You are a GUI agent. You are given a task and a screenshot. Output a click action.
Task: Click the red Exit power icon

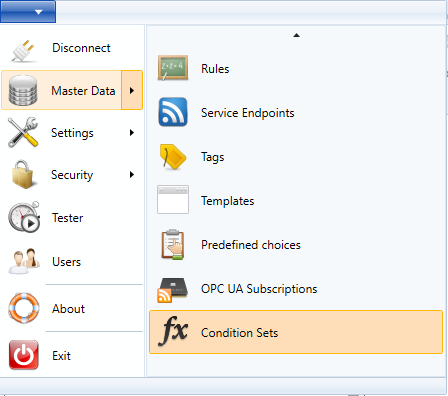click(x=24, y=355)
